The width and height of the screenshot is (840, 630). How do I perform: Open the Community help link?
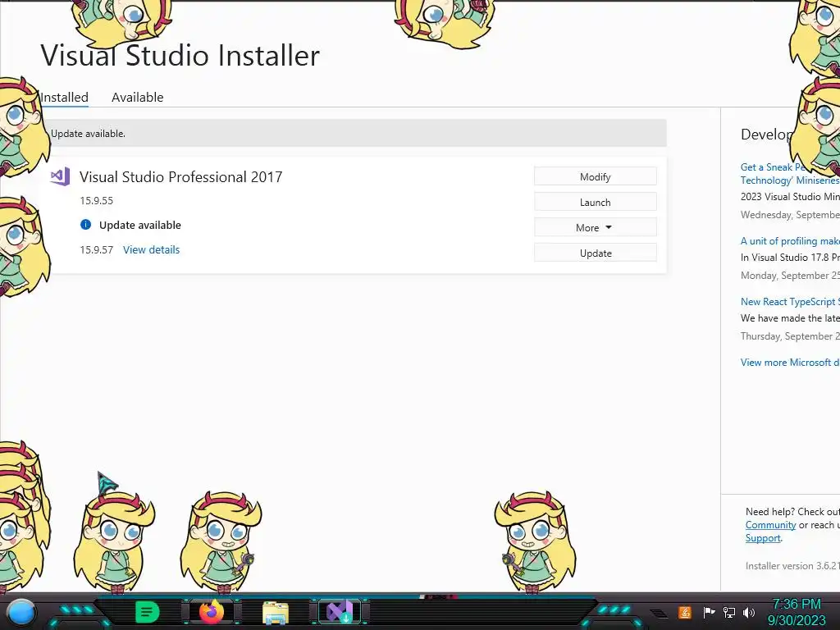click(x=770, y=525)
